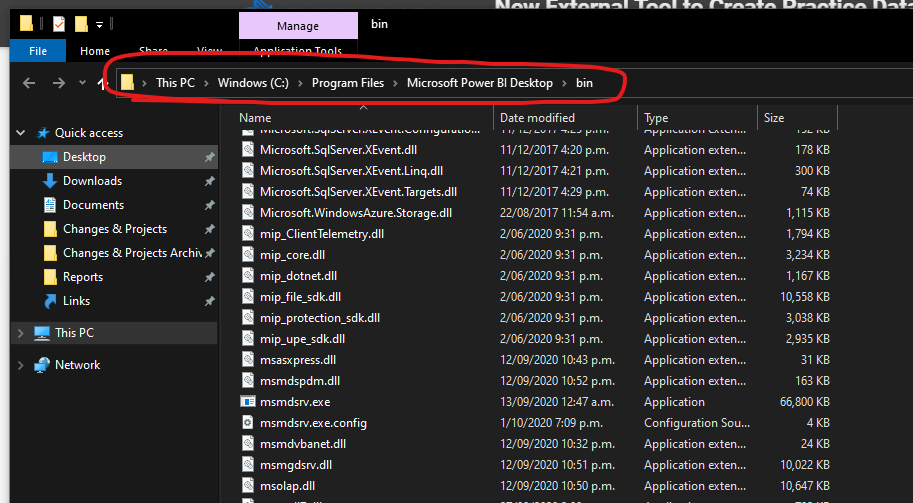Expand the chevron after Windows (C:) breadcrumb
913x503 pixels.
click(300, 83)
